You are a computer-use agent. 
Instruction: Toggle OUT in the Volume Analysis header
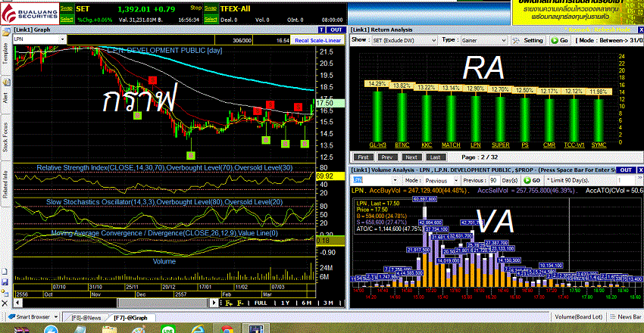coord(626,170)
